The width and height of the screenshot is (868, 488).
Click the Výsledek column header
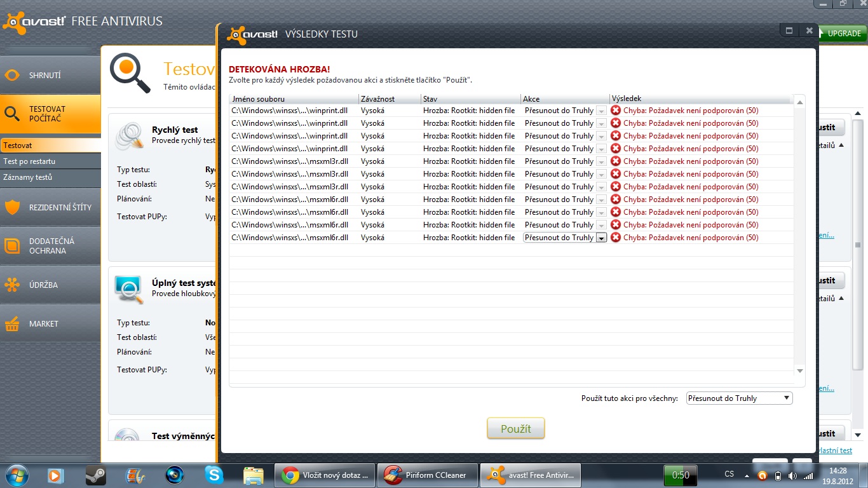(x=701, y=99)
